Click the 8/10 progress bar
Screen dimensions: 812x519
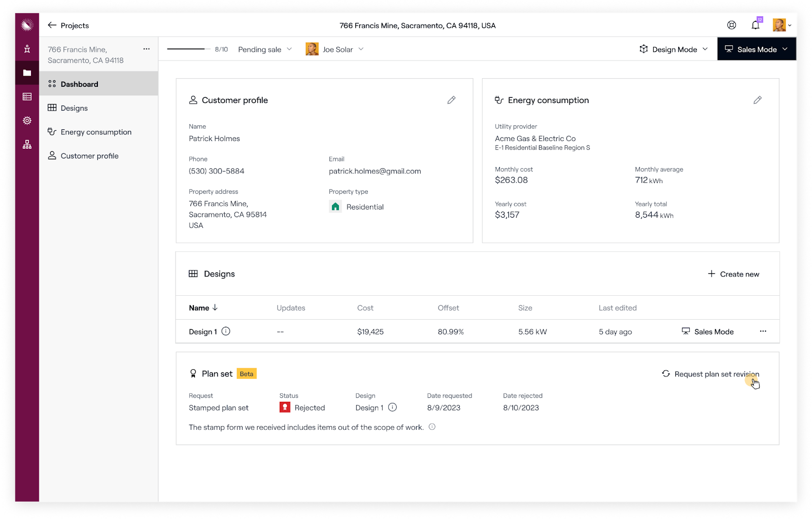tap(186, 49)
